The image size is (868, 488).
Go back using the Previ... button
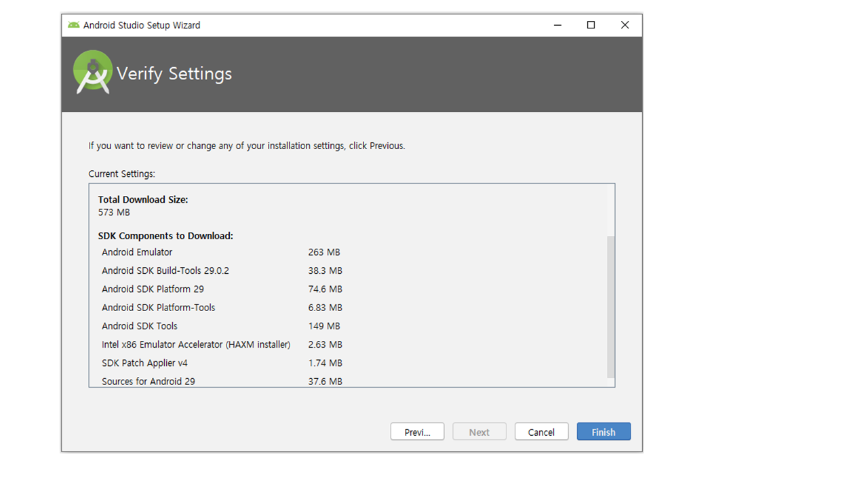[417, 432]
